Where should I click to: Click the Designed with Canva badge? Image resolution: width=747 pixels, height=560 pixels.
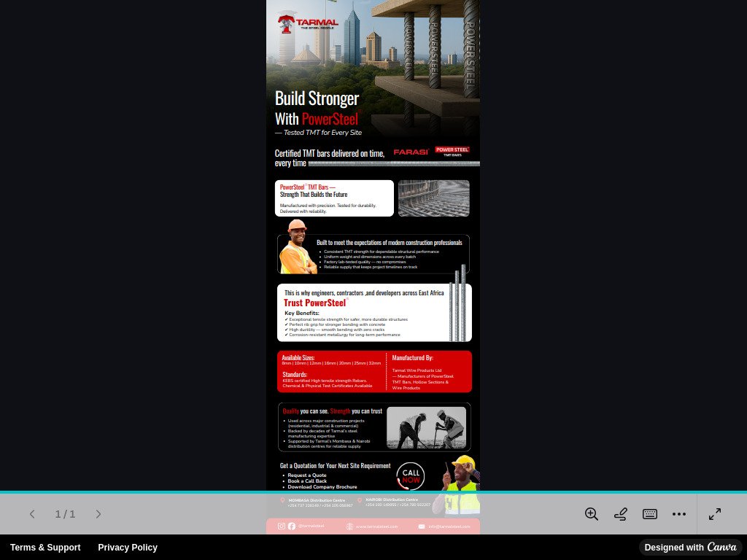pos(690,548)
